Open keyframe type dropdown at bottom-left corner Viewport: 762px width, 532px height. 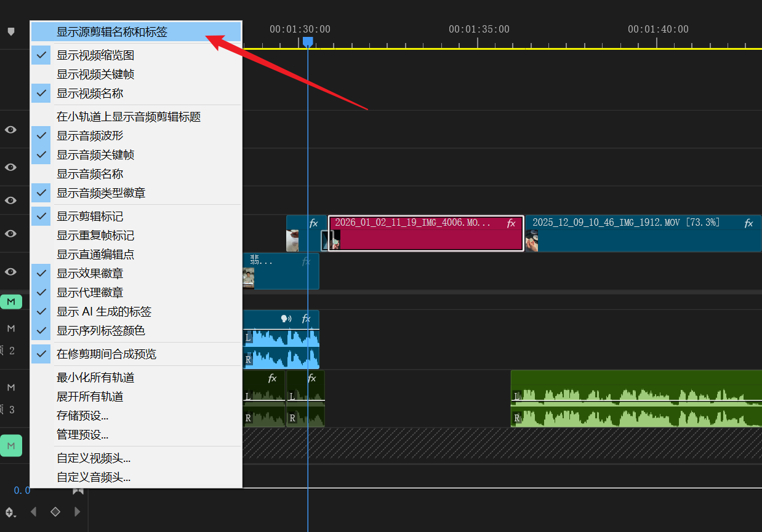(x=10, y=512)
